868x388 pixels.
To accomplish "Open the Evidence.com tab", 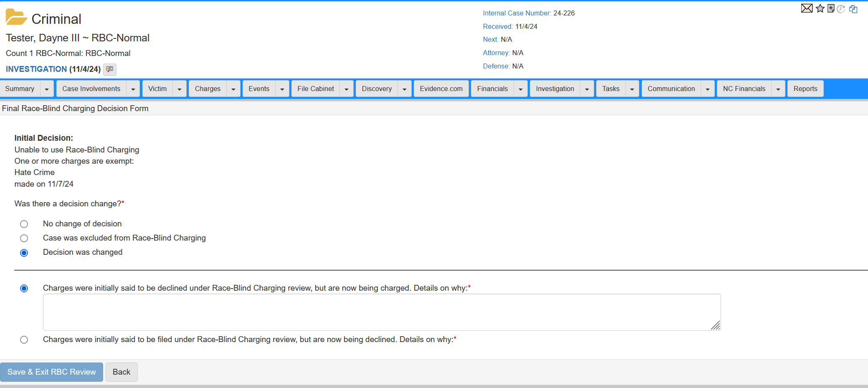I will click(x=441, y=89).
